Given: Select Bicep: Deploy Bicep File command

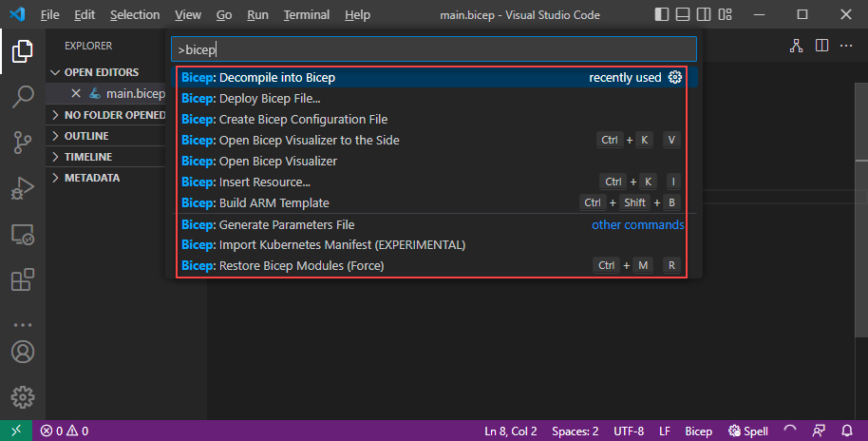Looking at the screenshot, I should (x=270, y=99).
